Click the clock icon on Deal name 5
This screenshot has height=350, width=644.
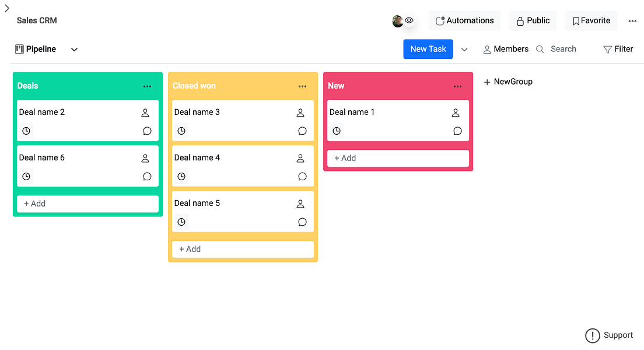click(181, 222)
